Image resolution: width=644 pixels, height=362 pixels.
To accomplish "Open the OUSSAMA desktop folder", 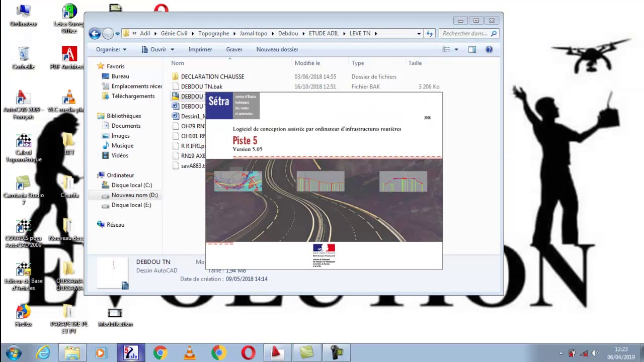I will pos(69,277).
